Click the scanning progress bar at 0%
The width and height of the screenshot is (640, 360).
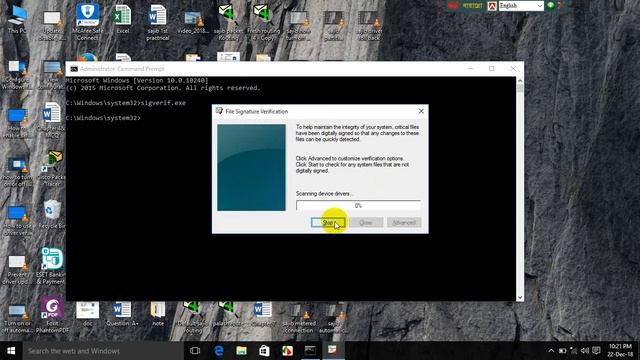click(358, 206)
